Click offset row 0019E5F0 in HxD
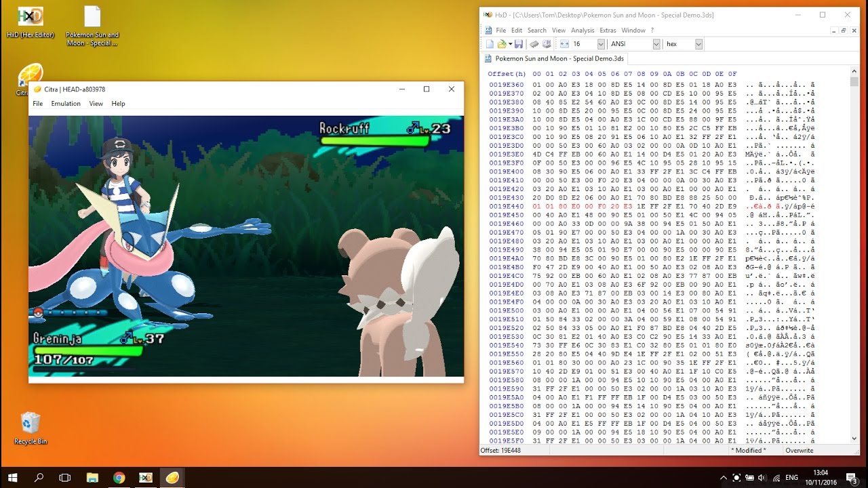 pos(506,441)
